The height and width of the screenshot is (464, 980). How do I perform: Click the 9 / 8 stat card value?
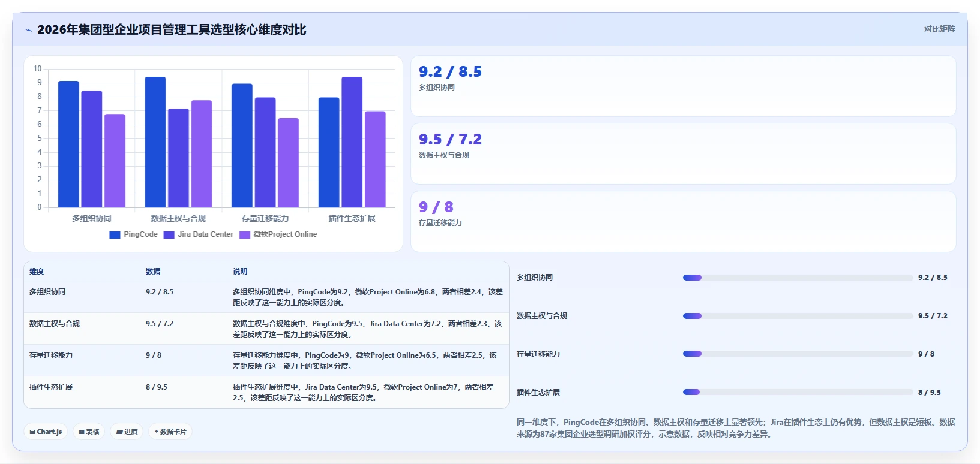pos(436,207)
